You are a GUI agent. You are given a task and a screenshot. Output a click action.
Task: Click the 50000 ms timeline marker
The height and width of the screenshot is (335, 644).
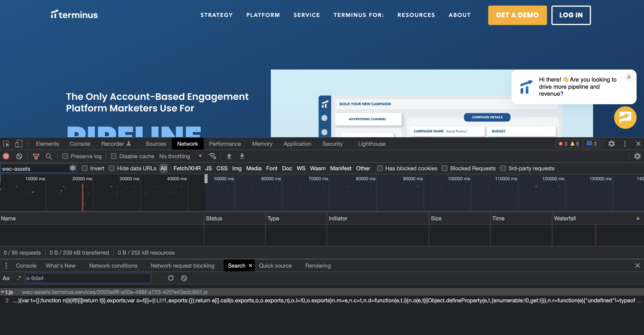click(224, 179)
